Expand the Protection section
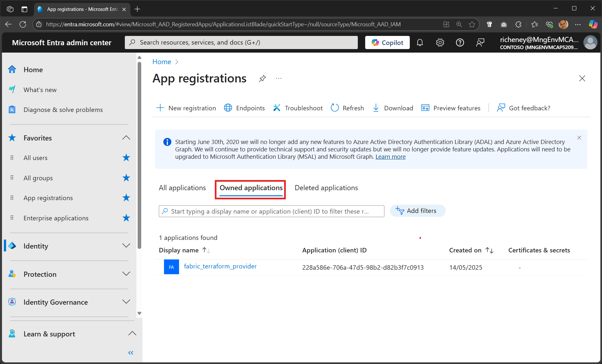 tap(126, 274)
